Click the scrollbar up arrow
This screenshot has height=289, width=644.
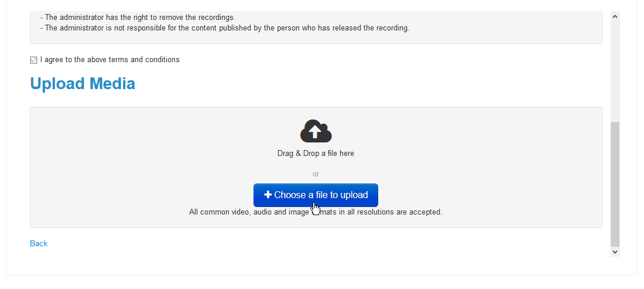[615, 16]
